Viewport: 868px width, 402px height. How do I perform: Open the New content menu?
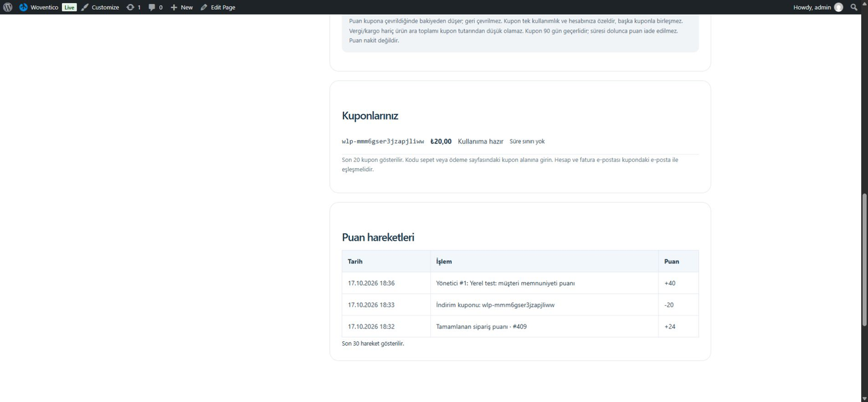point(182,7)
